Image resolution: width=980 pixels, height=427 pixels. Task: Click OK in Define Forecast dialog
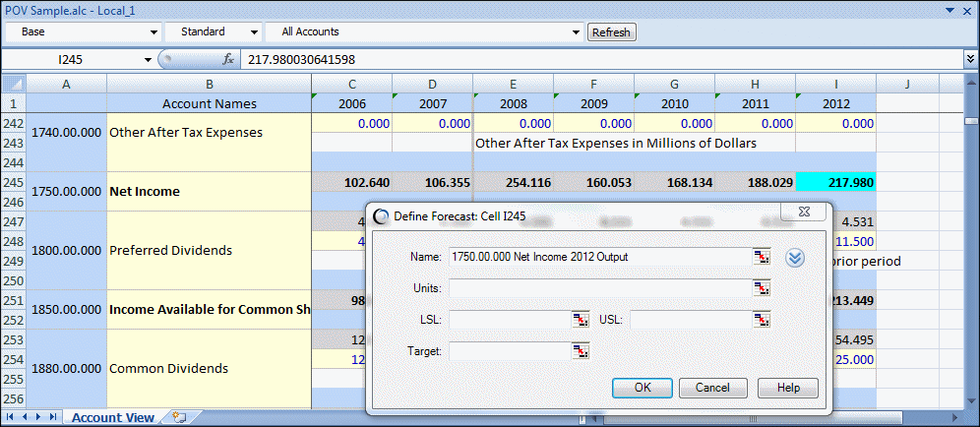point(643,388)
